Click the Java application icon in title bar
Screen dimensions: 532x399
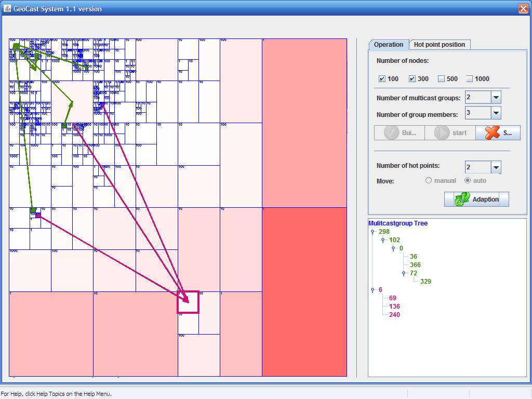pos(7,9)
